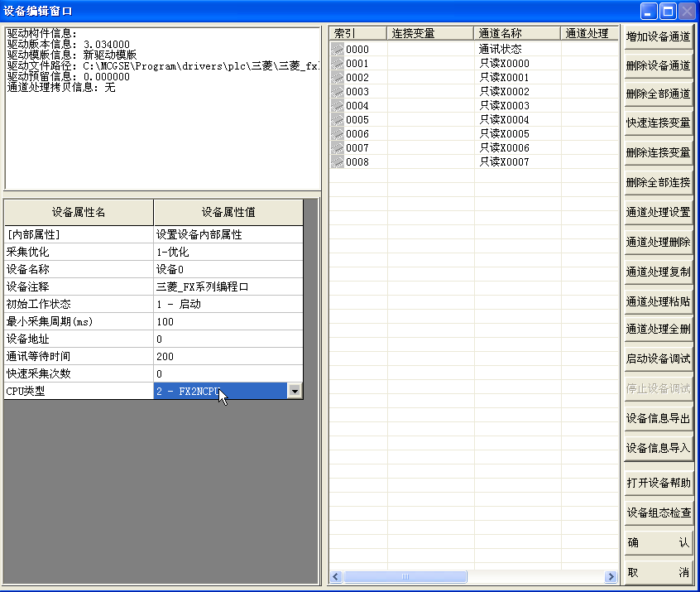Open device help with 打开设备帮助
The width and height of the screenshot is (700, 592).
tap(658, 483)
